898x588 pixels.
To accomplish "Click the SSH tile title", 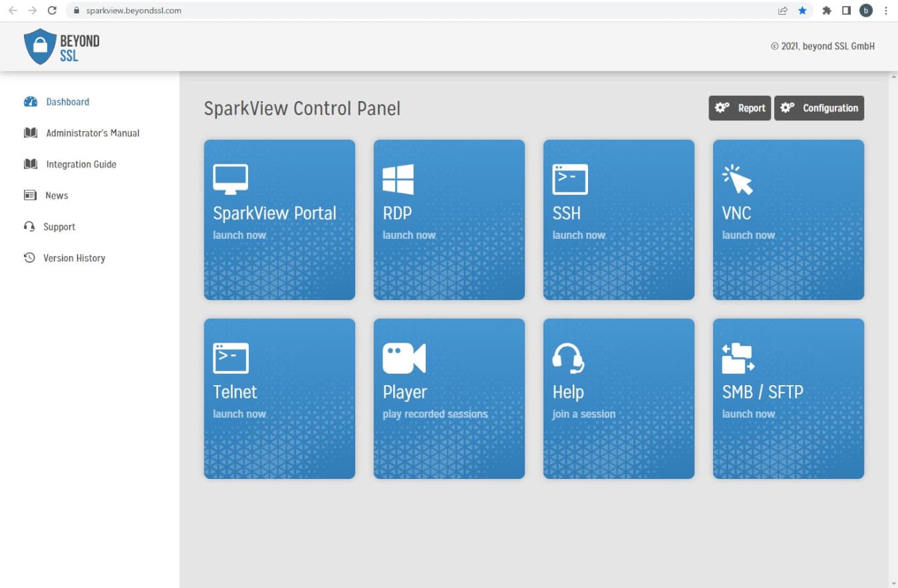I will pyautogui.click(x=566, y=214).
